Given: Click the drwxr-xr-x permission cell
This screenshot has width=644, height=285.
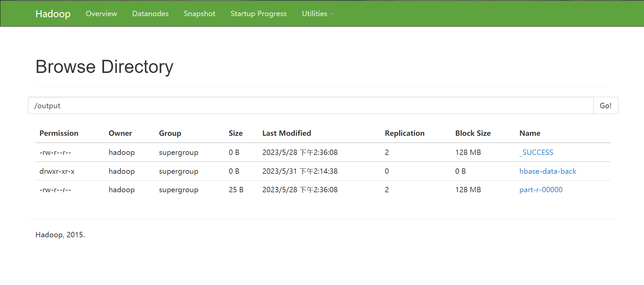Looking at the screenshot, I should point(57,171).
